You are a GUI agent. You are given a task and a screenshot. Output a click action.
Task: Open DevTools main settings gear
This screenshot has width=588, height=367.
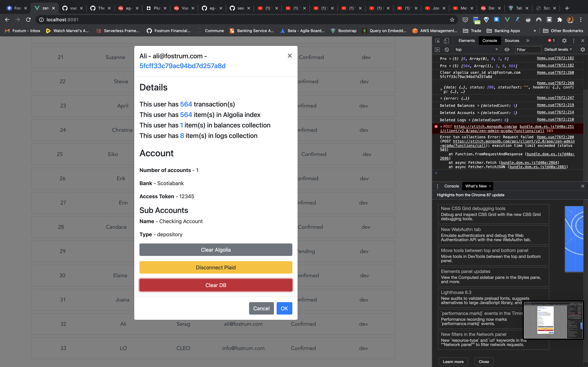(564, 41)
